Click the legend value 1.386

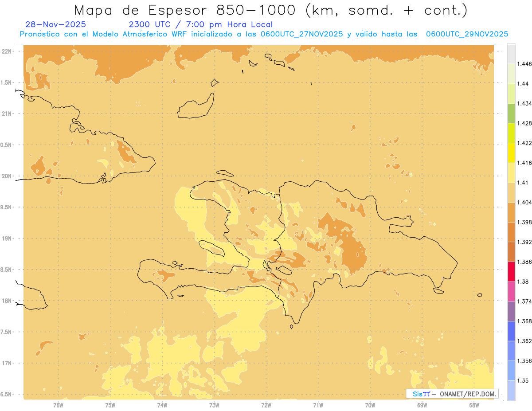[524, 262]
